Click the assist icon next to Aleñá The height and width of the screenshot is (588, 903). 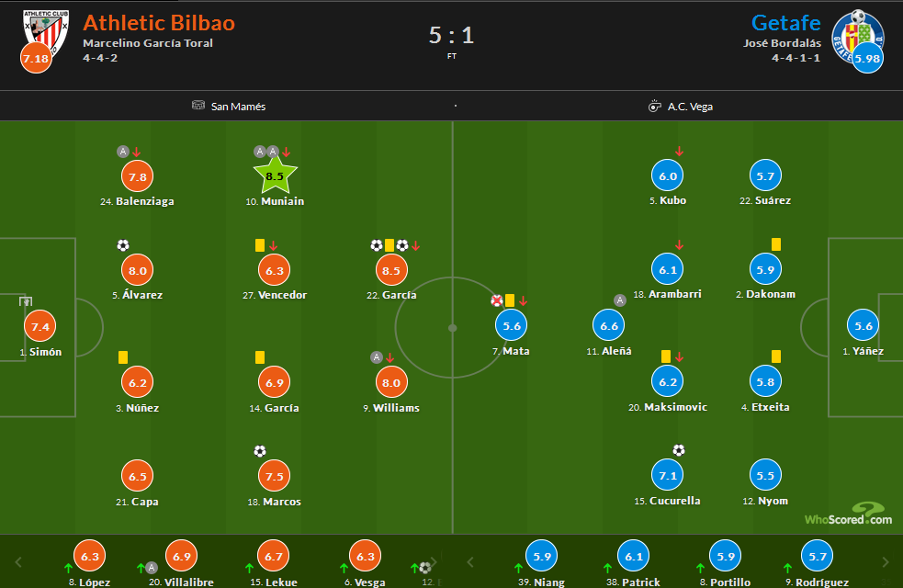620,300
